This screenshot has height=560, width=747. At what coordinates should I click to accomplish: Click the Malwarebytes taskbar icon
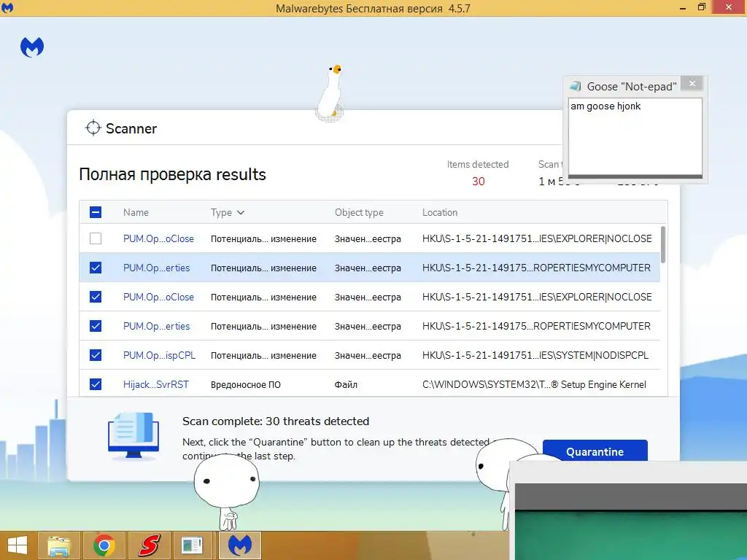(x=239, y=545)
